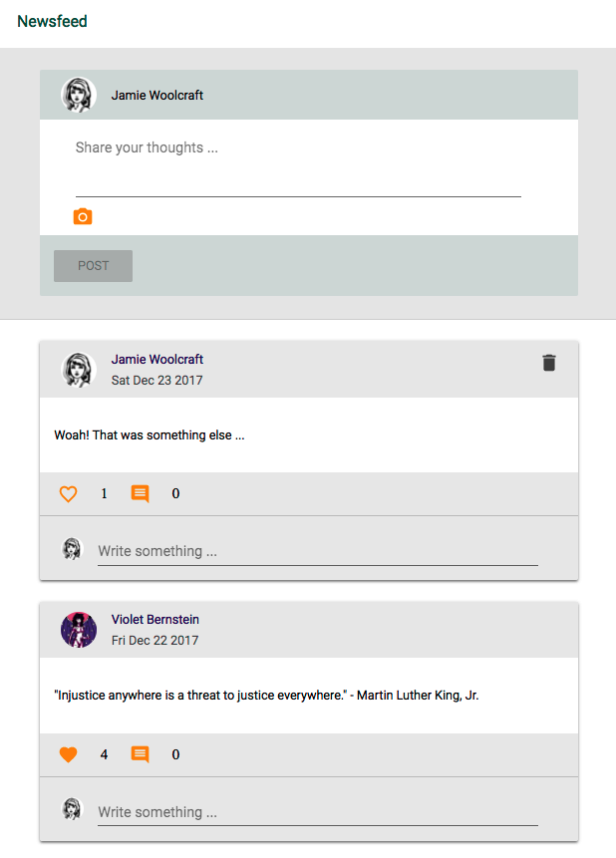Viewport: 616px width, 858px height.
Task: Click Jamie Woolcraft's name in the composer header
Action: point(157,96)
